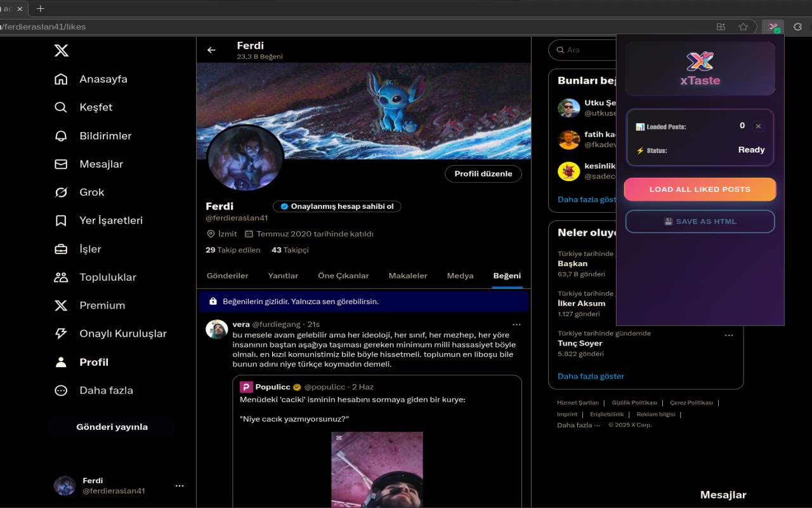Click Gizlilik Politikası footer link
Viewport: 812px width, 508px height.
(x=634, y=403)
